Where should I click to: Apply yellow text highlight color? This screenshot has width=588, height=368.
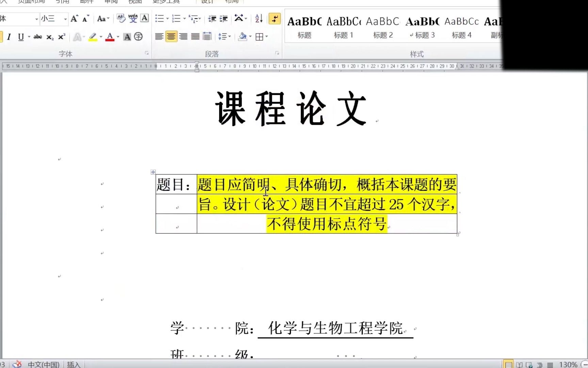tap(93, 37)
